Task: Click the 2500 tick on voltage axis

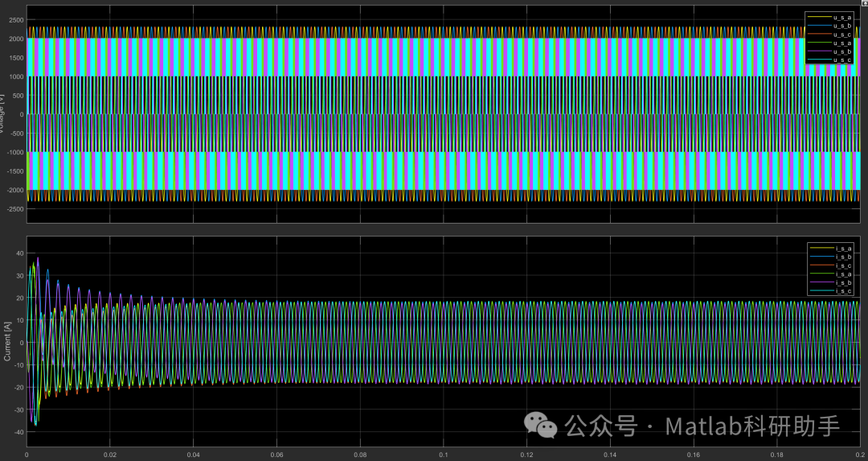Action: point(17,20)
